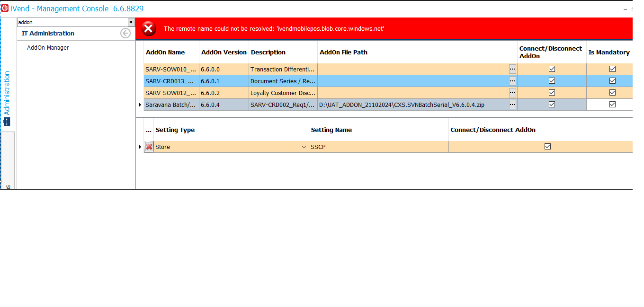Sort by AddOn Version column header
Screen dimensions: 644x307
pyautogui.click(x=224, y=53)
